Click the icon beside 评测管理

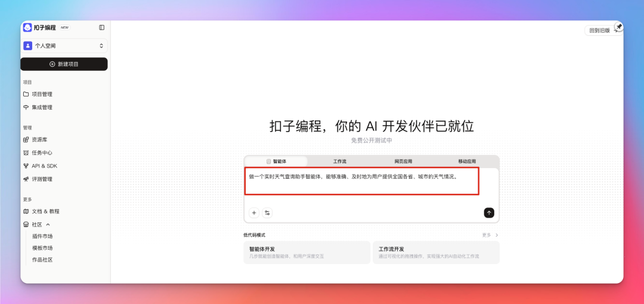tap(26, 179)
